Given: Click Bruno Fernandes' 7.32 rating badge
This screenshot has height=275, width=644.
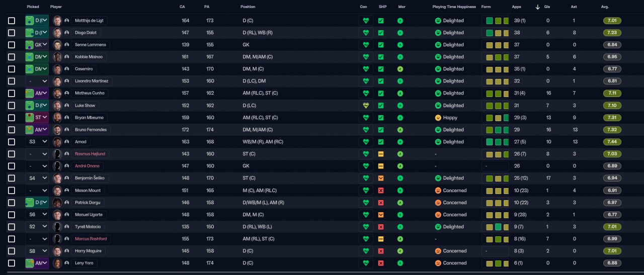Looking at the screenshot, I should [x=612, y=130].
